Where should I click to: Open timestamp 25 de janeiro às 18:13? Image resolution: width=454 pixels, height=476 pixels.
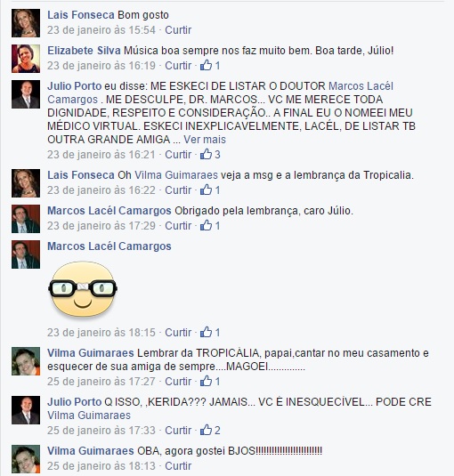click(x=101, y=465)
